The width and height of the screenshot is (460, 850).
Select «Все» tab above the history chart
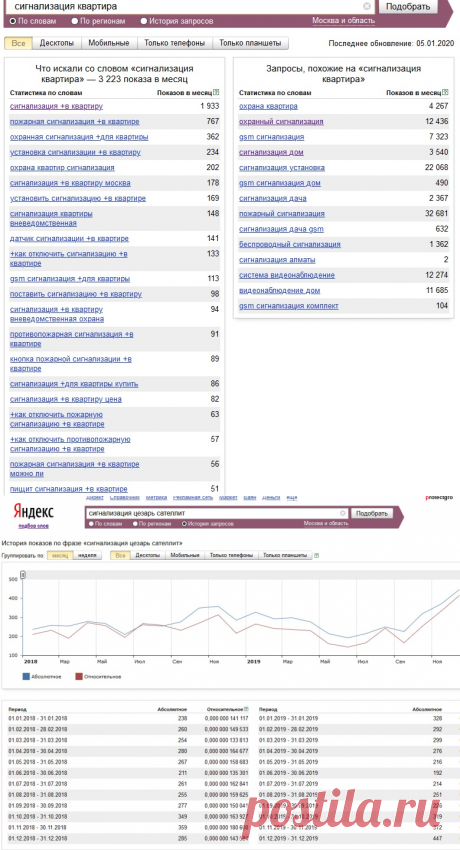click(120, 555)
